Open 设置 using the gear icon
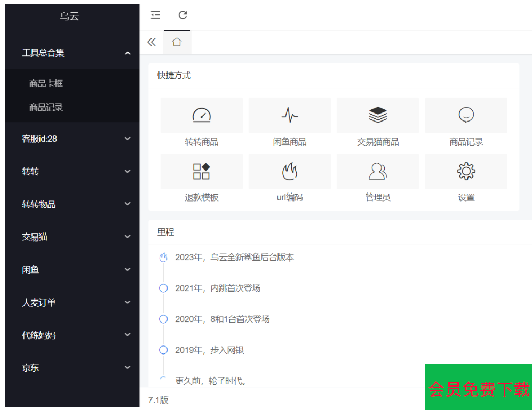Viewport: 532px width, 410px height. coord(466,171)
